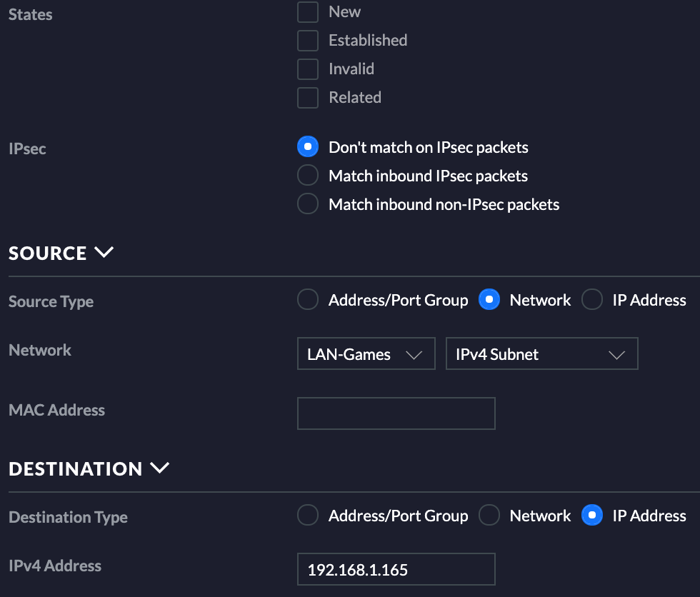Viewport: 700px width, 597px height.
Task: Set Destination Type to IP Address
Action: pyautogui.click(x=592, y=515)
